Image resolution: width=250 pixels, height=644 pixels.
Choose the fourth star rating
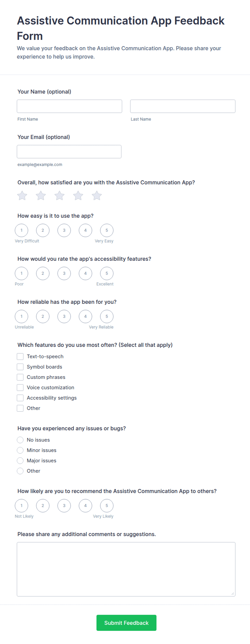pyautogui.click(x=78, y=196)
